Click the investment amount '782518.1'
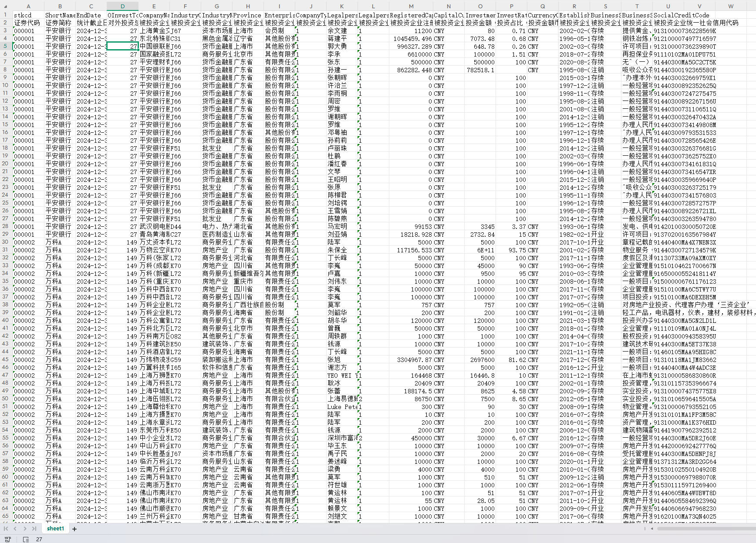The image size is (756, 543). [481, 70]
